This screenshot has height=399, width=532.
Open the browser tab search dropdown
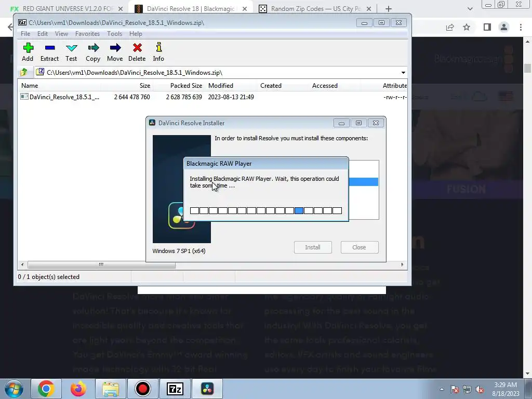470,9
